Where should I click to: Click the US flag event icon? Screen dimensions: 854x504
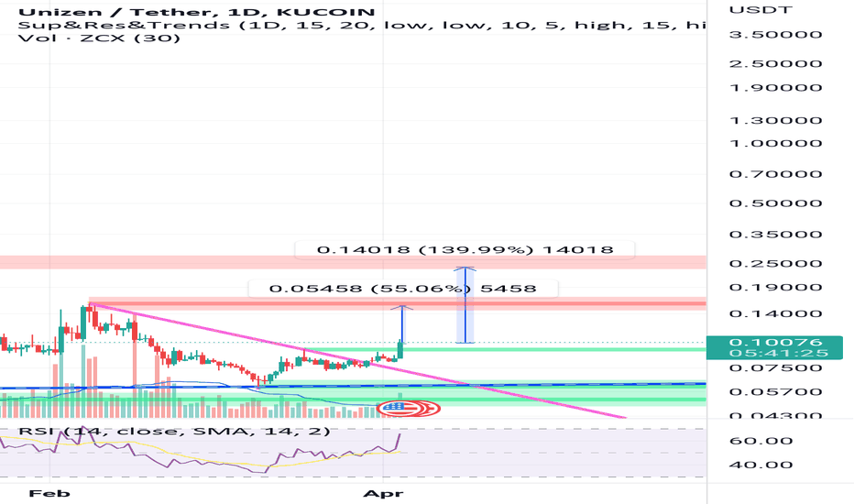pos(398,408)
